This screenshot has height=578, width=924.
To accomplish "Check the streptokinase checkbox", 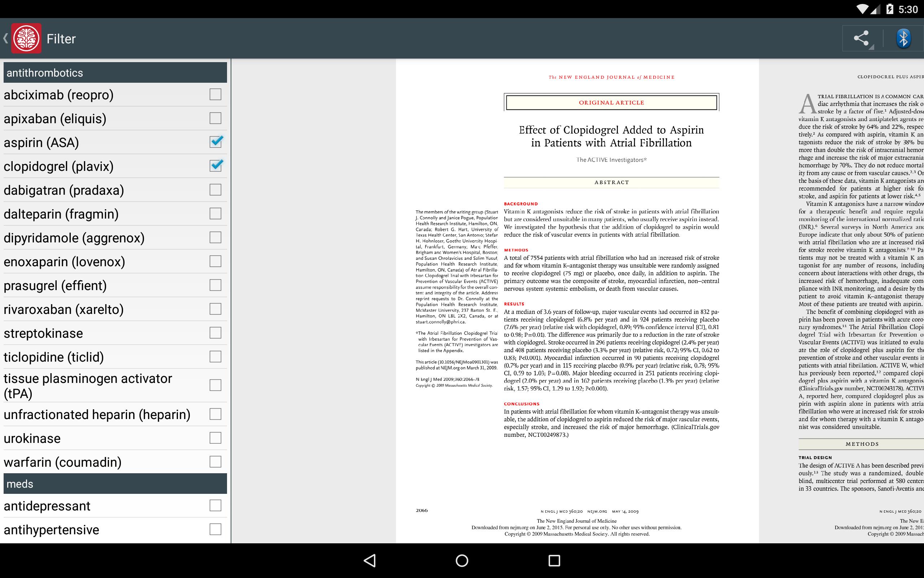I will point(215,333).
